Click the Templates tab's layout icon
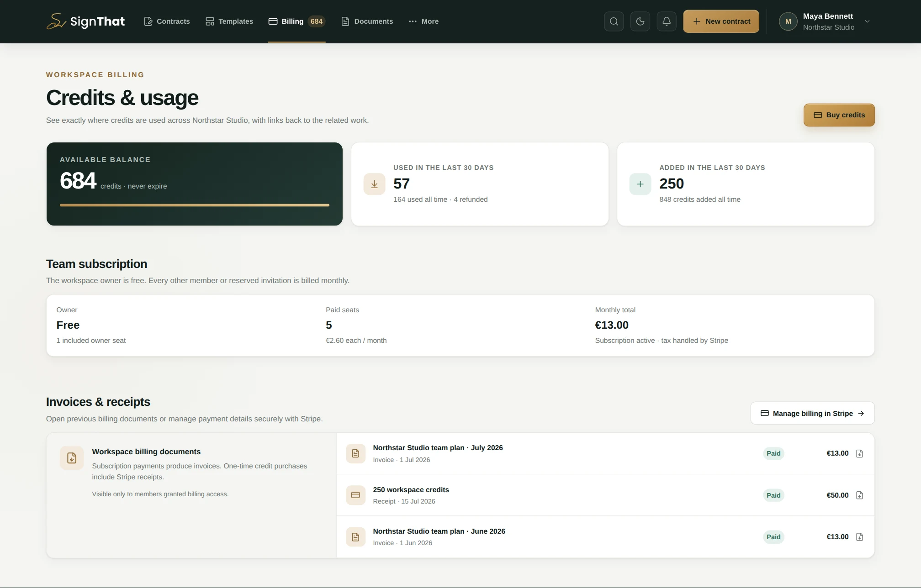Image resolution: width=921 pixels, height=588 pixels. click(x=210, y=21)
